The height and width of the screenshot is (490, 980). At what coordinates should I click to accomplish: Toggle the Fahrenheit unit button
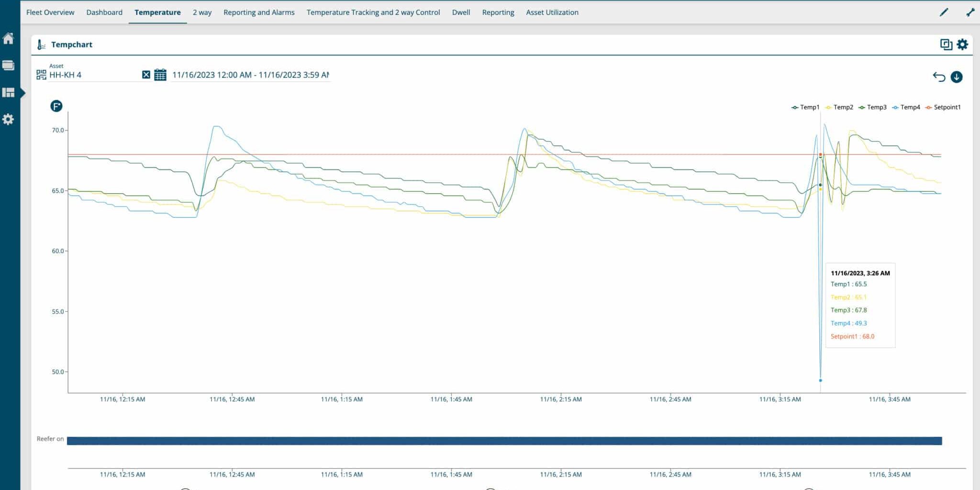tap(56, 106)
